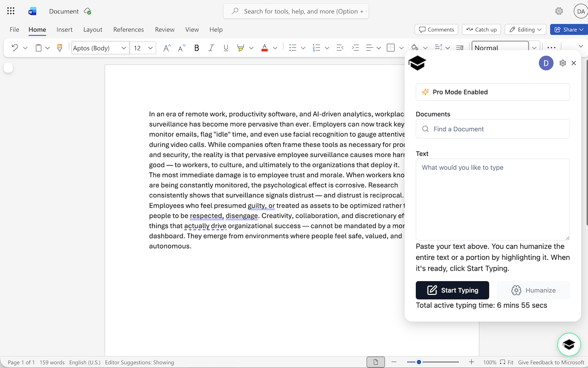Increase the font size
Image resolution: width=588 pixels, height=368 pixels.
[x=167, y=48]
